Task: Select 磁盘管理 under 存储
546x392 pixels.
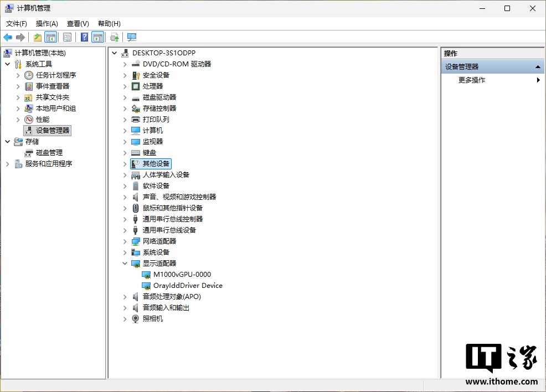Action: (49, 153)
